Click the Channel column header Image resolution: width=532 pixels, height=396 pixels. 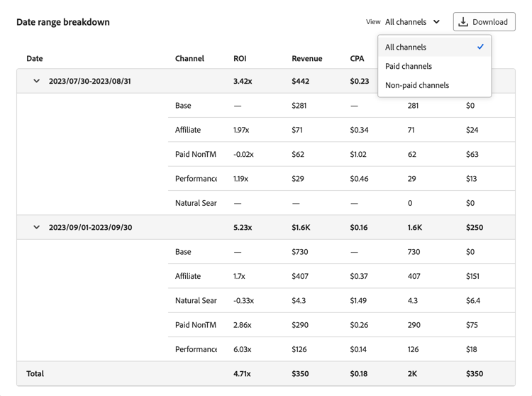[189, 59]
